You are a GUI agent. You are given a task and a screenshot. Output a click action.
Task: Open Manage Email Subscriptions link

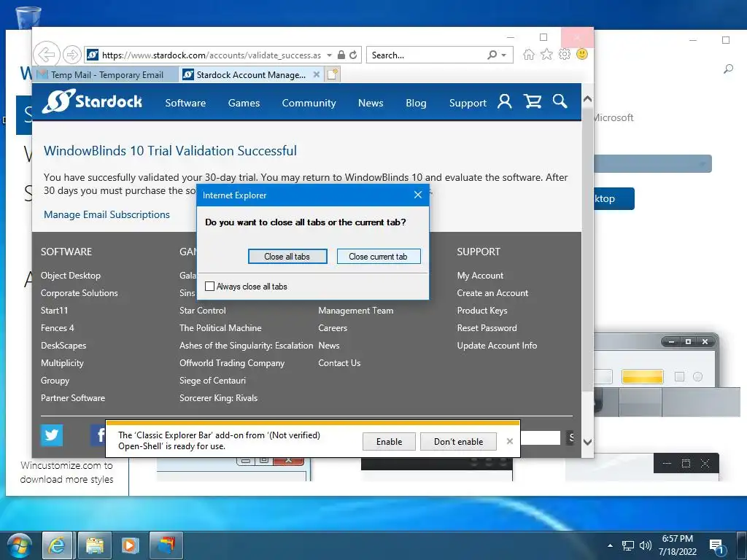pyautogui.click(x=107, y=214)
